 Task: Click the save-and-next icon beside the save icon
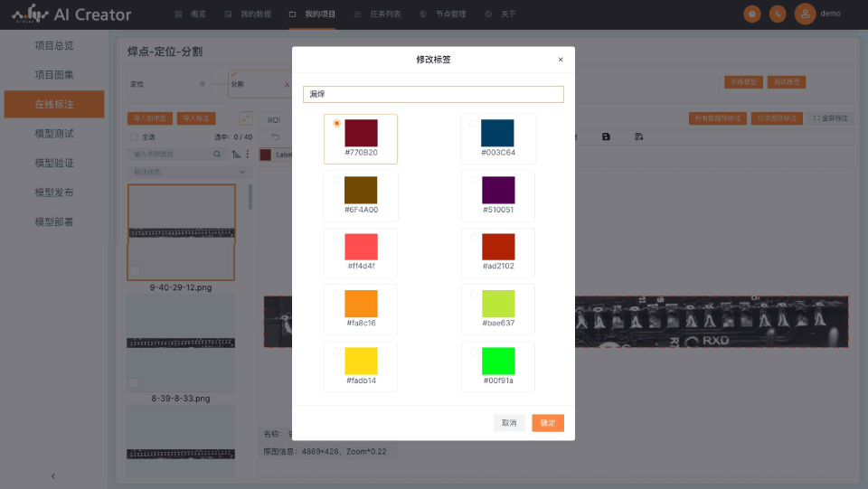[639, 136]
